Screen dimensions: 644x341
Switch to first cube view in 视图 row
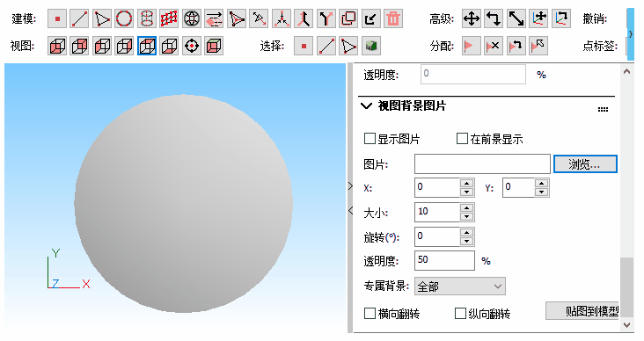coord(57,46)
